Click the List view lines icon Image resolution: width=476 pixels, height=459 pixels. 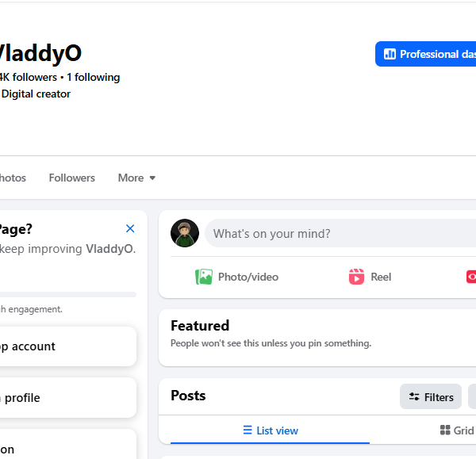[x=248, y=430]
